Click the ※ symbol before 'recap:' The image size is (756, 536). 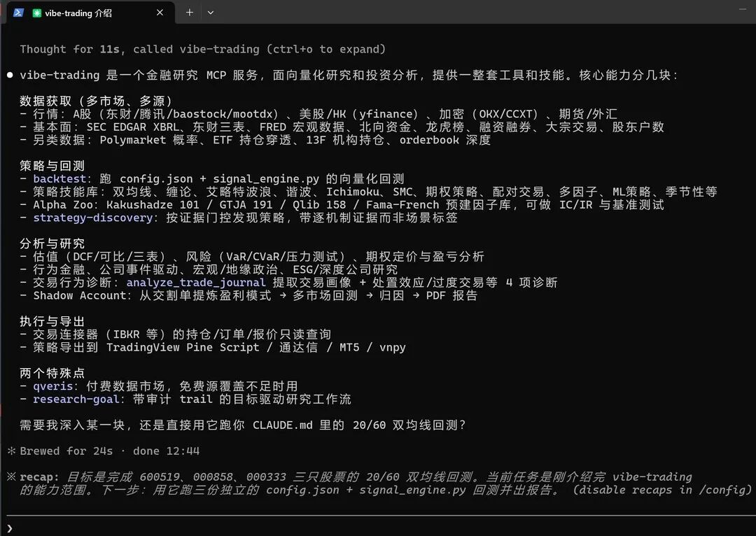click(12, 477)
